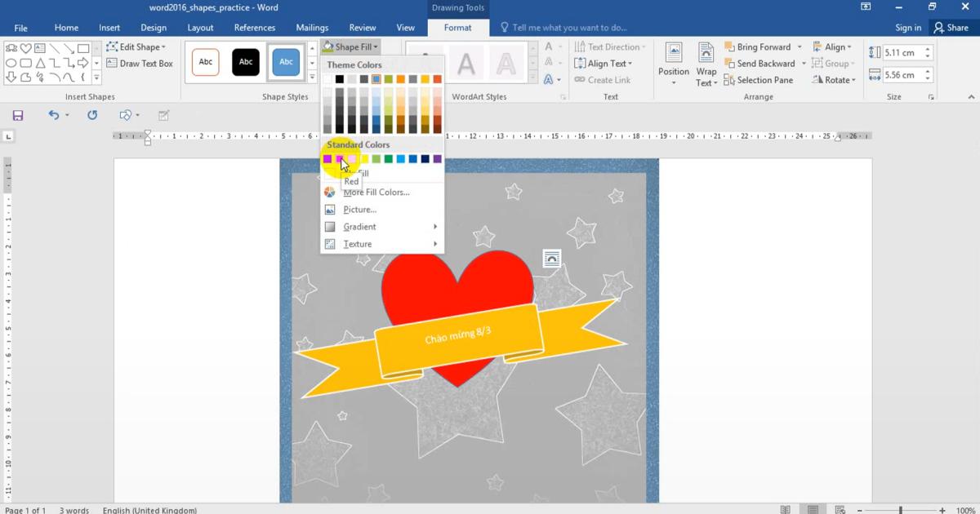Open the Review tab
The height and width of the screenshot is (514, 980).
(x=363, y=28)
